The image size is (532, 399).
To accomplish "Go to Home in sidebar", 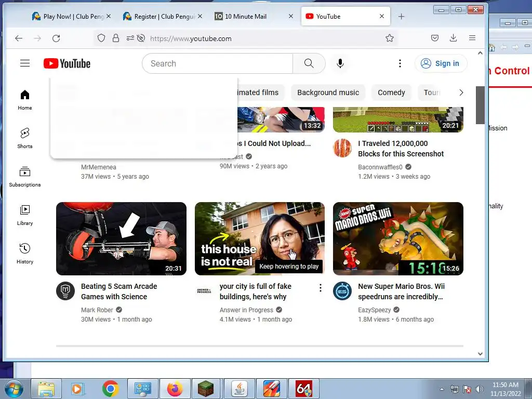I will pos(25,100).
